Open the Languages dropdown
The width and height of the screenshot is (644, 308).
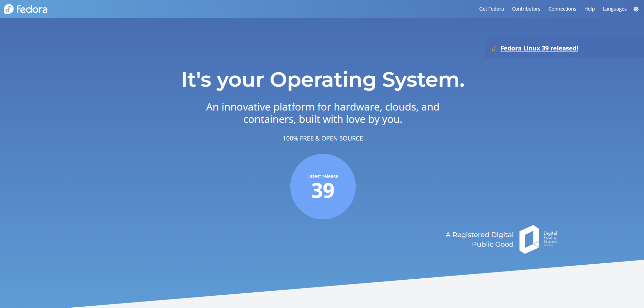[614, 9]
